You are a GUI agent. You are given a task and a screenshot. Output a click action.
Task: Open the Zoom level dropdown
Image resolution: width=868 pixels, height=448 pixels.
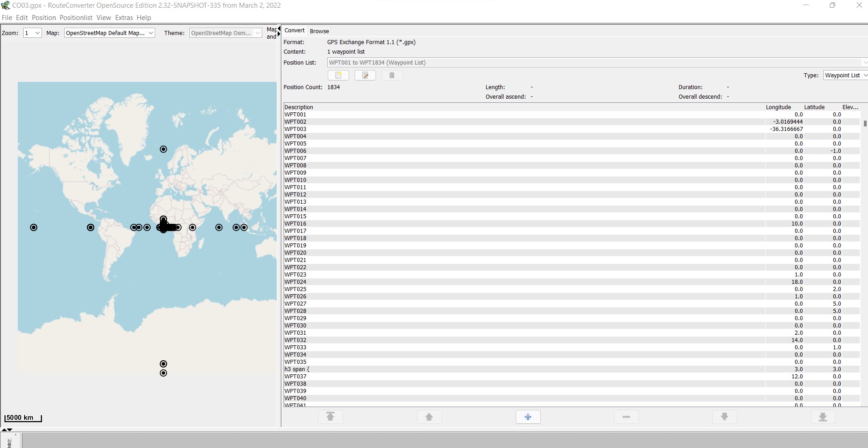coord(32,33)
